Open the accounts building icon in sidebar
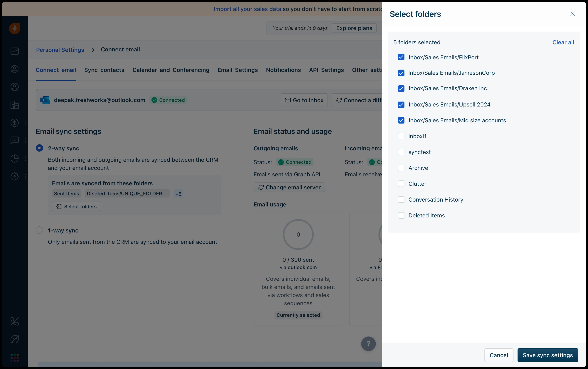Viewport: 588px width, 369px height. pos(15,105)
